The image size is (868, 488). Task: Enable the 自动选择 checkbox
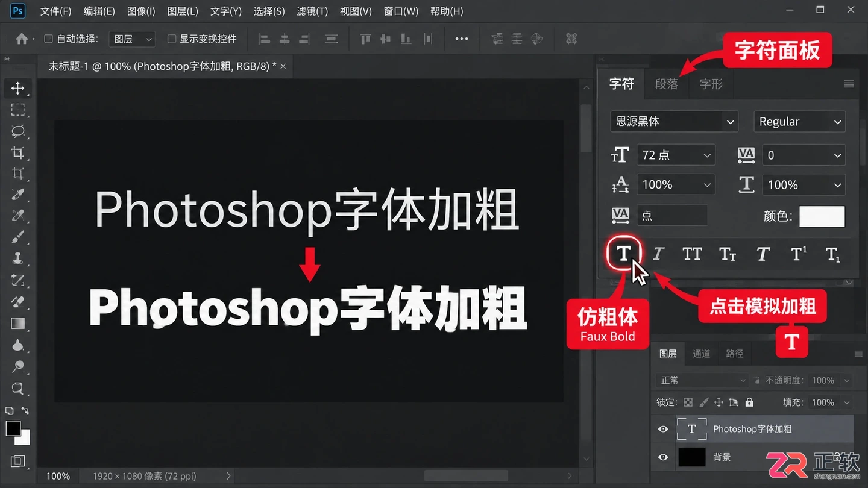[49, 39]
